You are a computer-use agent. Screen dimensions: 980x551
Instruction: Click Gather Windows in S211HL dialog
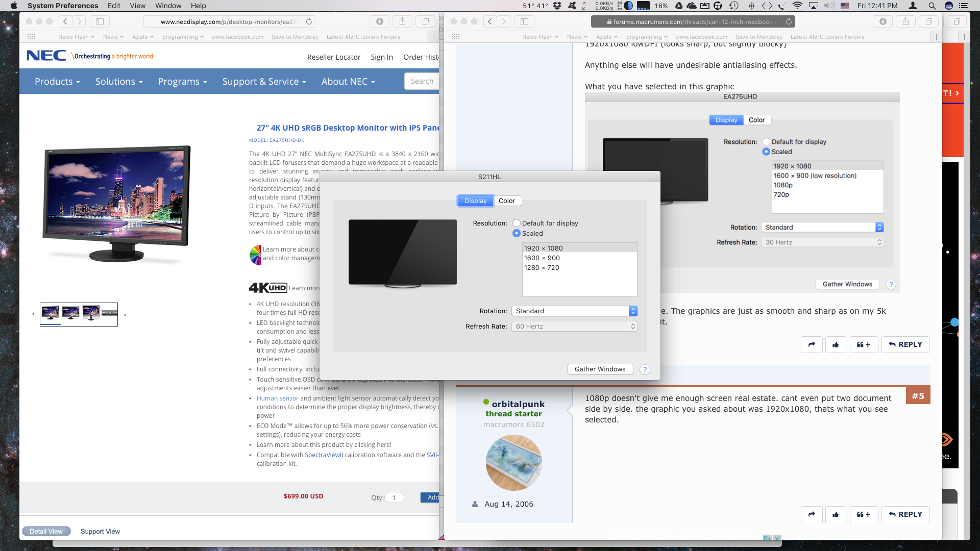[x=600, y=369]
